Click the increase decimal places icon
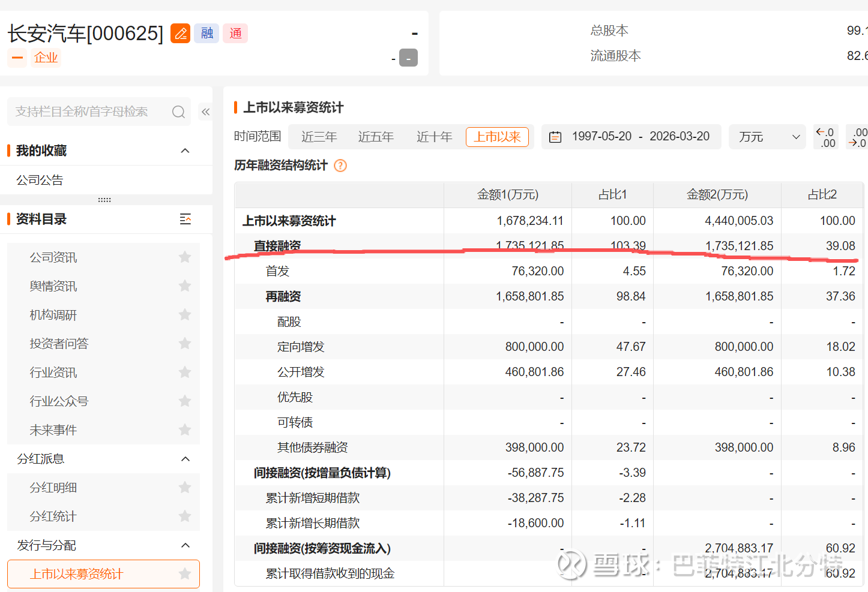The width and height of the screenshot is (868, 592). (x=857, y=137)
